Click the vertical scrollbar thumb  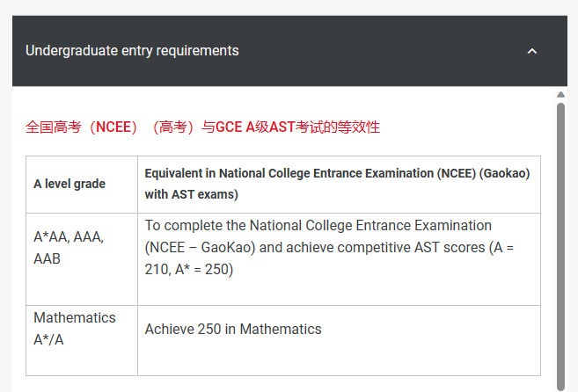[560, 245]
